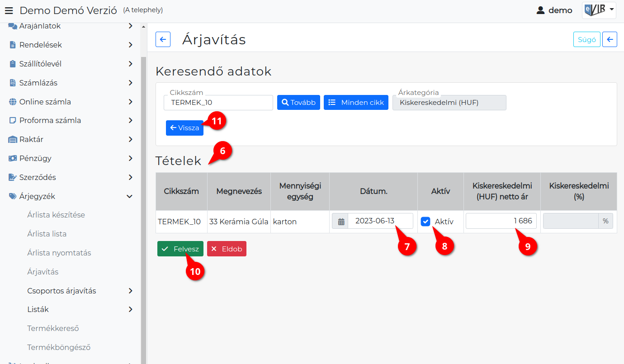Open Árlista készítése menu item
Screen dimensions: 624x364
point(56,215)
